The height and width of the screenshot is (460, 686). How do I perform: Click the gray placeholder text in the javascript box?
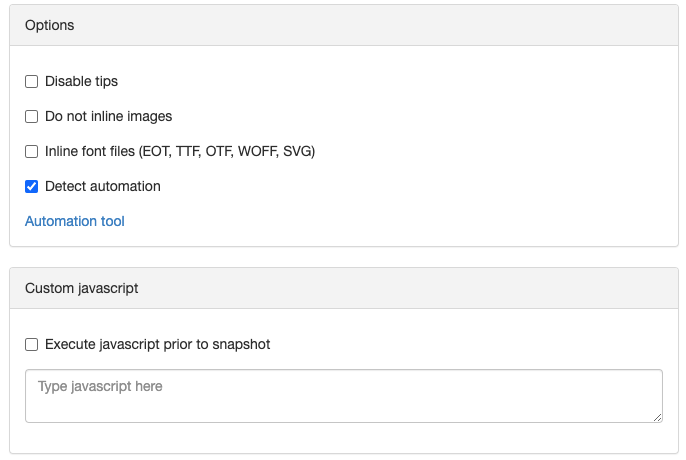coord(100,386)
